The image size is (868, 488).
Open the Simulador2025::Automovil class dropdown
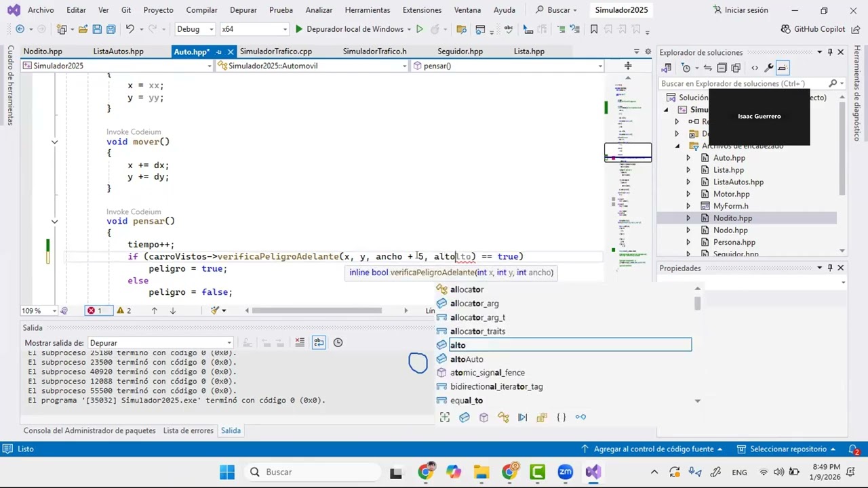[x=313, y=66]
